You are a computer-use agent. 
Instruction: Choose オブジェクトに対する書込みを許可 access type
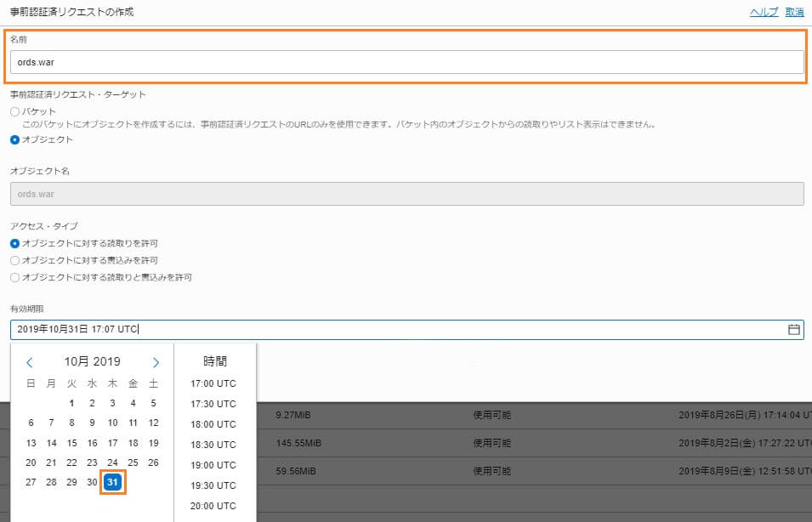point(15,260)
